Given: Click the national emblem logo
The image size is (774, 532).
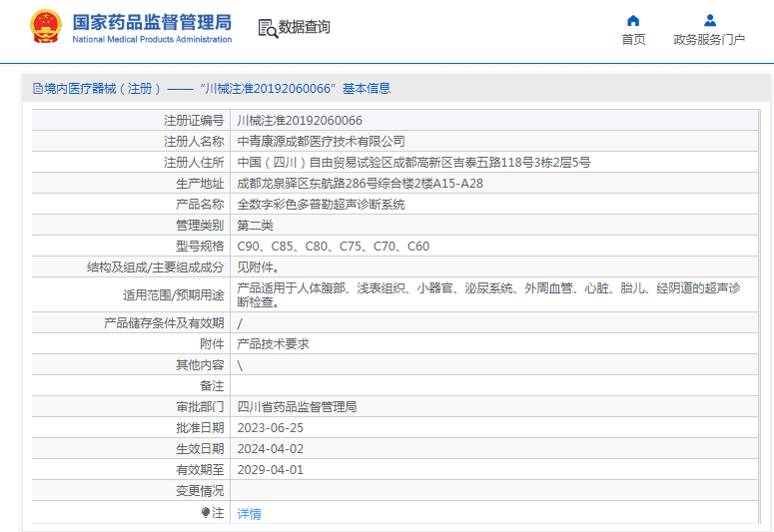Looking at the screenshot, I should click(46, 26).
